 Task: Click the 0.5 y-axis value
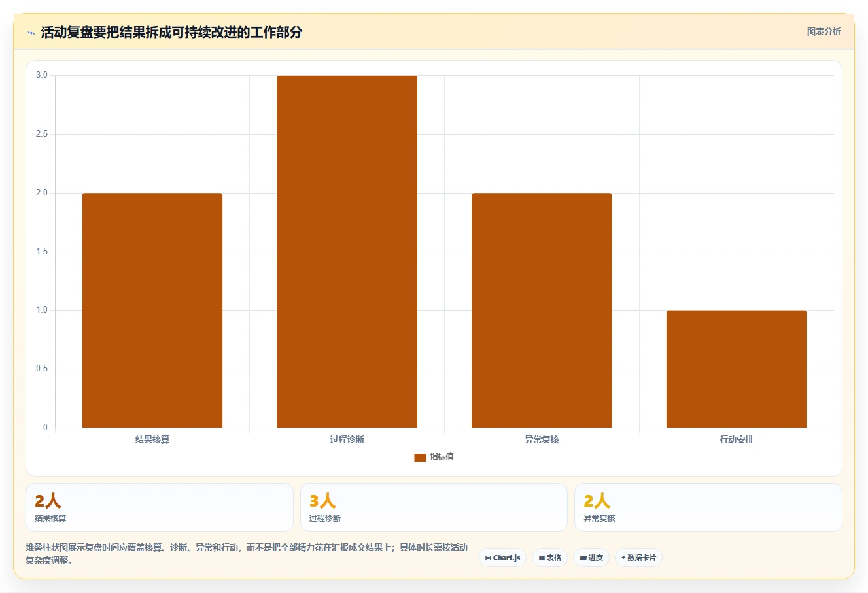42,369
